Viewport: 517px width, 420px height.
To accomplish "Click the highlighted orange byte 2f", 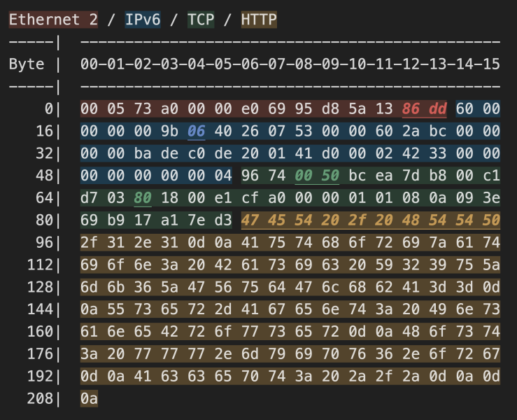I will tap(357, 220).
